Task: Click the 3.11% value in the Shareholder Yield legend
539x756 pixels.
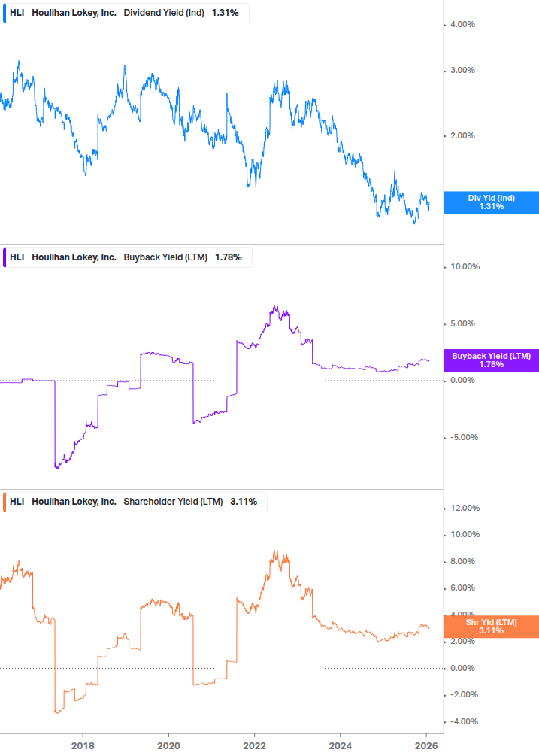Action: click(x=244, y=502)
